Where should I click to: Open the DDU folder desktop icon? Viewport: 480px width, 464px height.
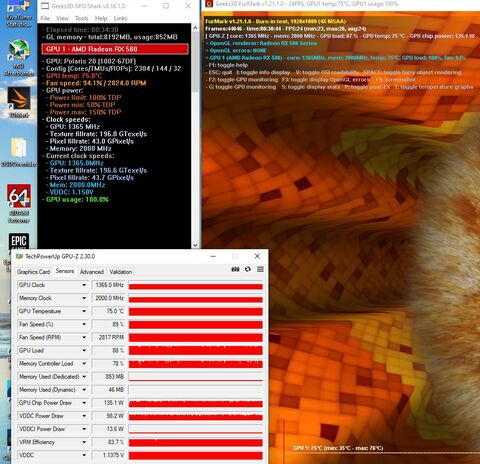[19, 152]
